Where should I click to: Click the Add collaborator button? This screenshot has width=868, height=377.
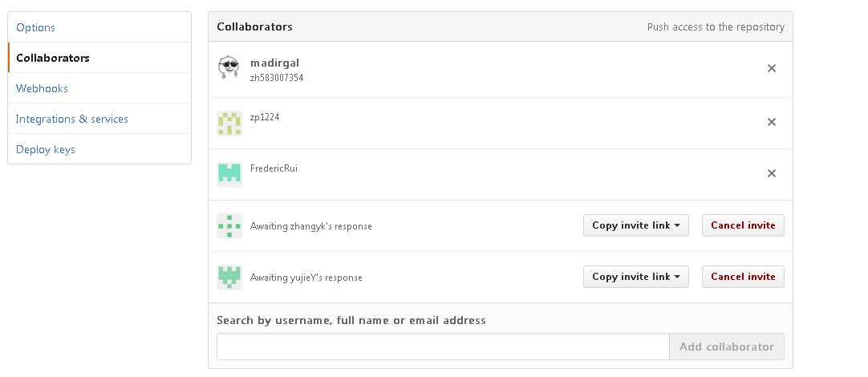(x=726, y=347)
